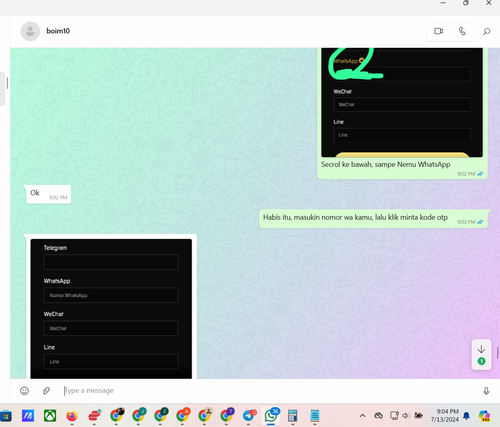This screenshot has height=427, width=500.
Task: Click the left sidebar panel handle
Action: 7,83
